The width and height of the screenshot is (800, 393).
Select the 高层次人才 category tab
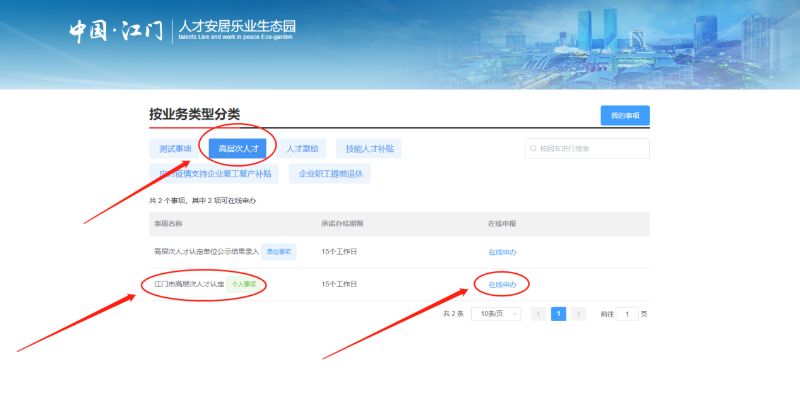(239, 149)
